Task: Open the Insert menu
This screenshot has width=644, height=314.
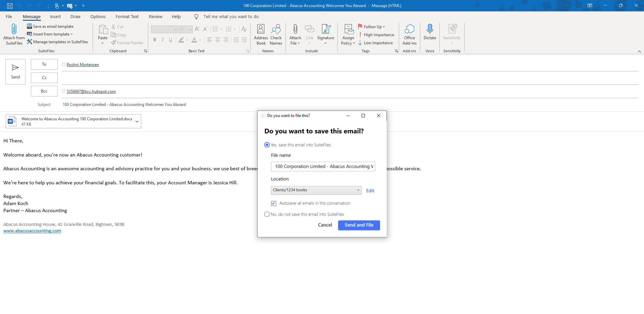Action: pos(55,16)
